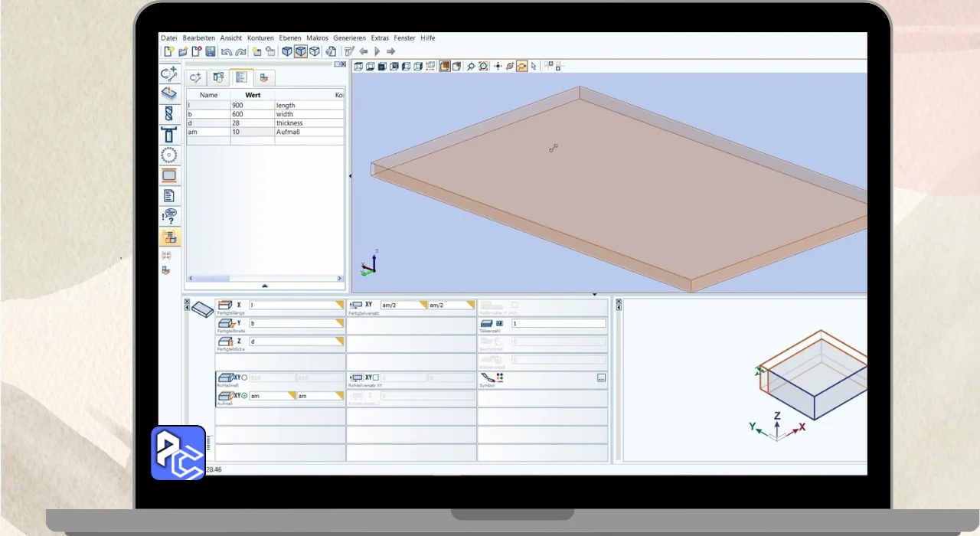
Task: Click the Symbol browse ellipsis button
Action: coord(601,378)
